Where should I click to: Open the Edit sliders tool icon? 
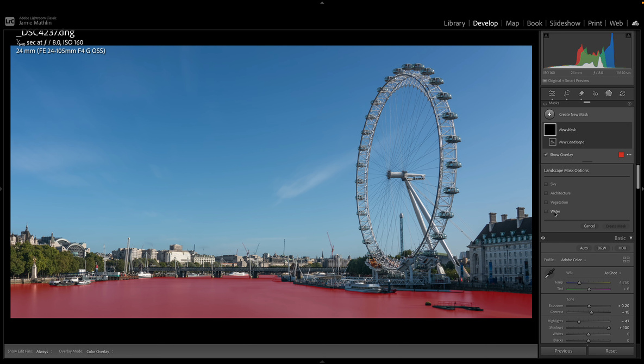552,93
